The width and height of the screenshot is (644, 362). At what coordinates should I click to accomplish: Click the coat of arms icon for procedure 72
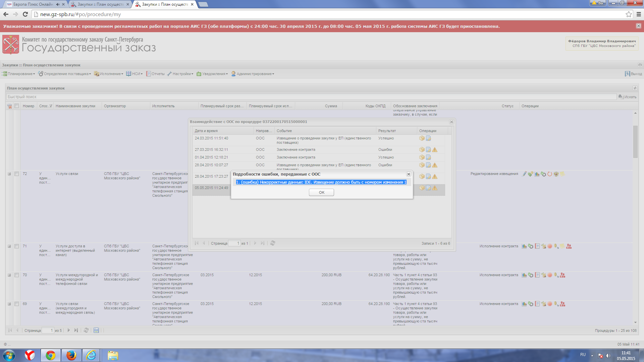(556, 174)
